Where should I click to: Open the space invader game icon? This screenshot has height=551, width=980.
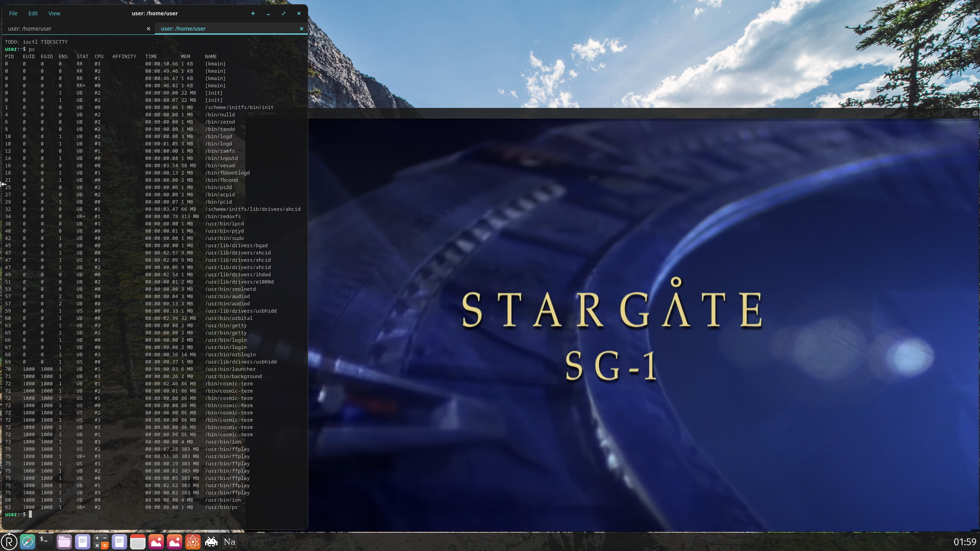click(211, 541)
